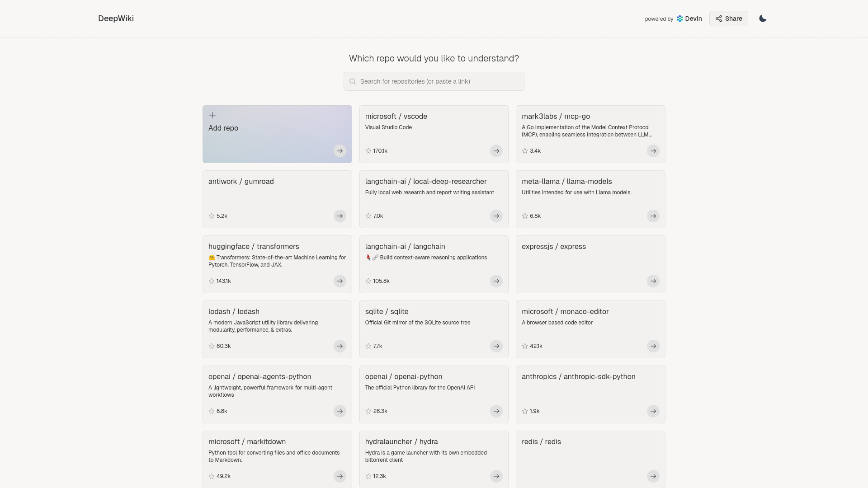The height and width of the screenshot is (488, 868).
Task: Open microsoft/markitdown via its arrow icon
Action: coord(340,476)
